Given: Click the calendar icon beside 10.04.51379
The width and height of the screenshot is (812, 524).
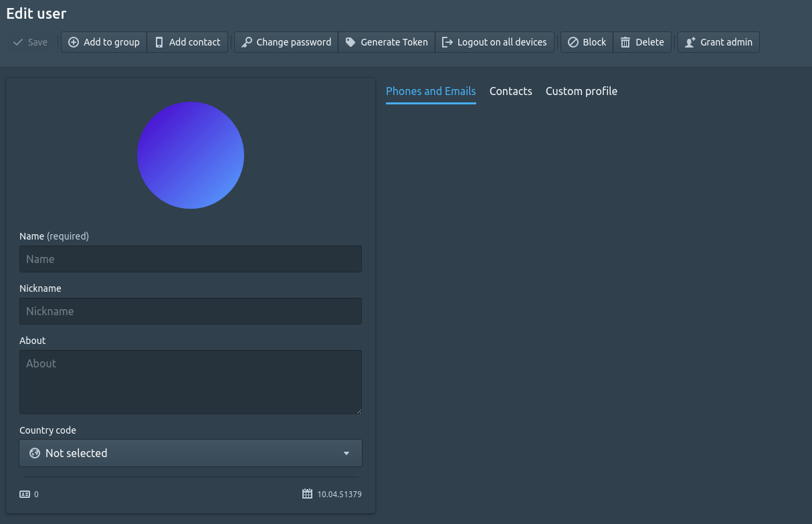Looking at the screenshot, I should 307,494.
